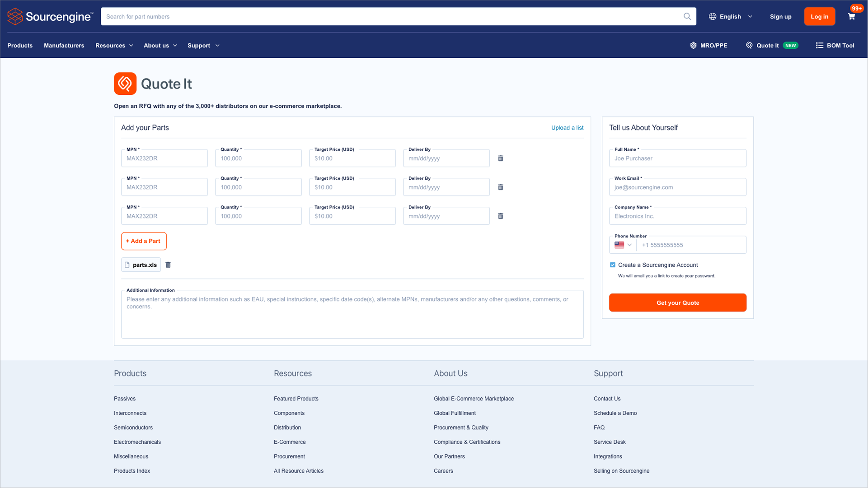Click inside the Additional Information text area
Screen dimensions: 868x488
(352, 314)
